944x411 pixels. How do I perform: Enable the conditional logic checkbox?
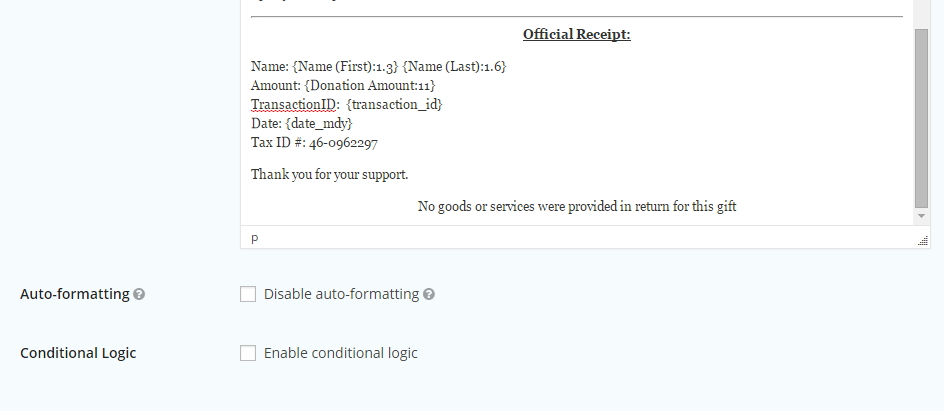click(x=248, y=353)
